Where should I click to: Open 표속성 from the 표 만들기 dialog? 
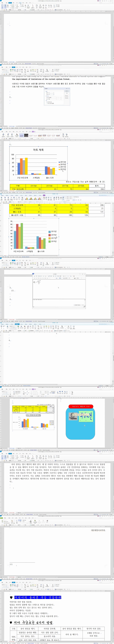(x=67, y=98)
